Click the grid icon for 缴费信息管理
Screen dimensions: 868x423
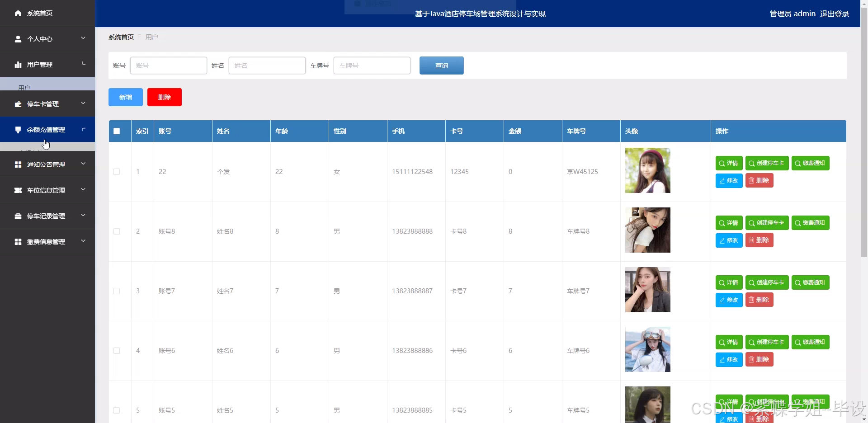[18, 242]
